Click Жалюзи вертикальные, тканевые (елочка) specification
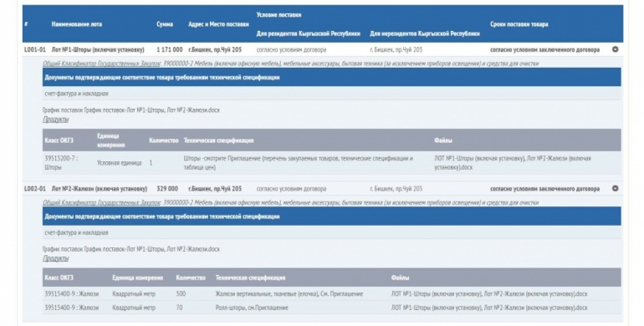 tap(289, 294)
